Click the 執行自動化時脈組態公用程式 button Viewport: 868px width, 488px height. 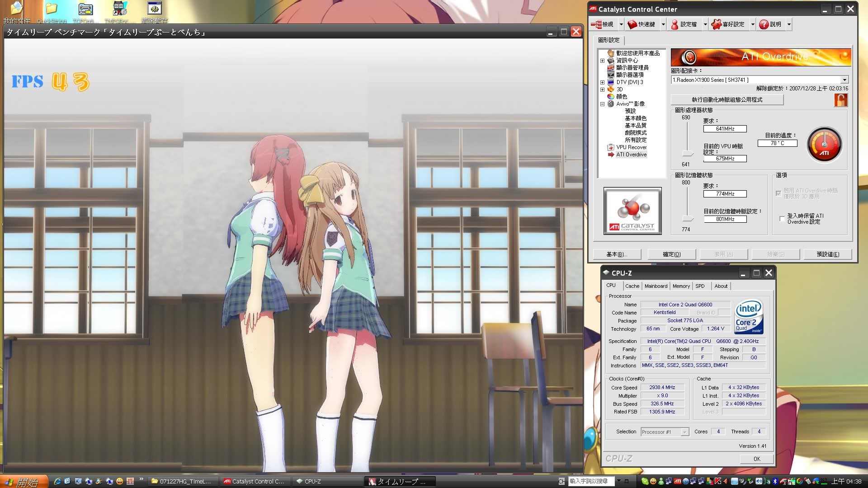point(726,100)
